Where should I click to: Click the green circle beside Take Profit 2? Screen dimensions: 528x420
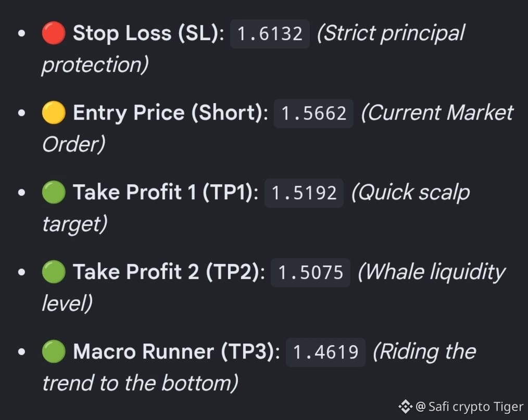click(54, 272)
